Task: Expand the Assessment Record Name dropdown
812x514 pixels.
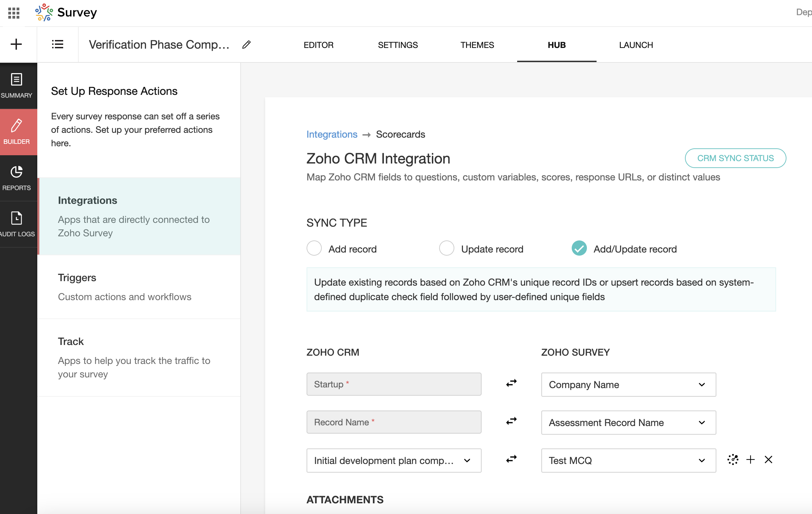Action: 628,423
